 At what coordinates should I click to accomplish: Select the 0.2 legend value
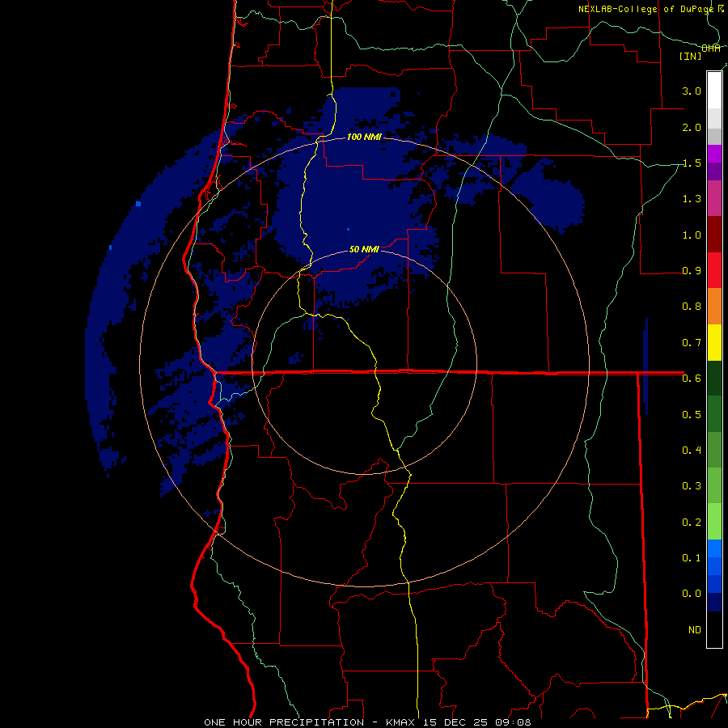click(692, 523)
